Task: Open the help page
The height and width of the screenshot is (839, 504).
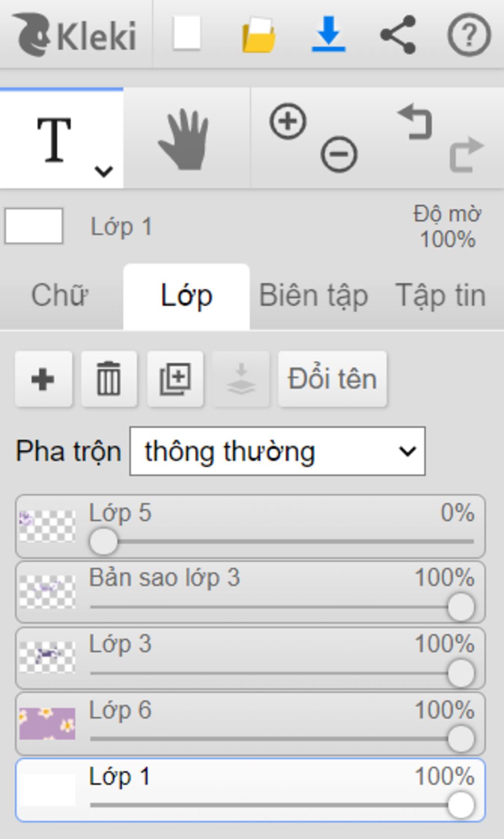Action: [469, 34]
